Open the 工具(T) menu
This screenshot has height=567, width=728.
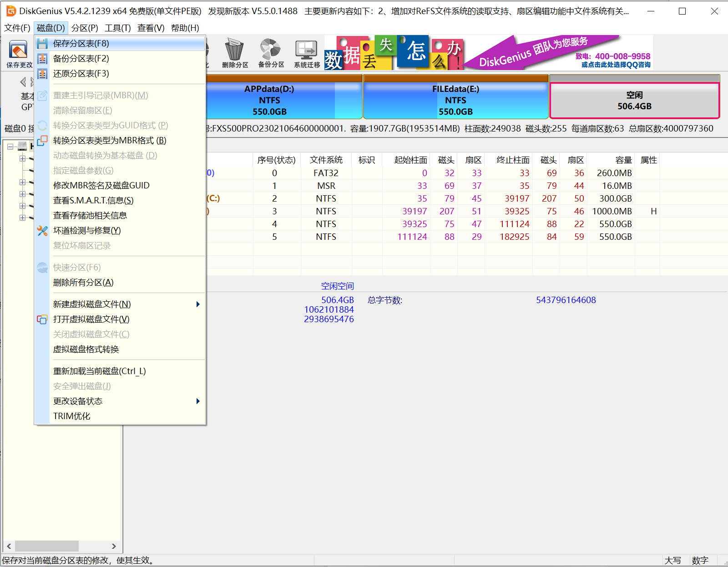click(118, 28)
